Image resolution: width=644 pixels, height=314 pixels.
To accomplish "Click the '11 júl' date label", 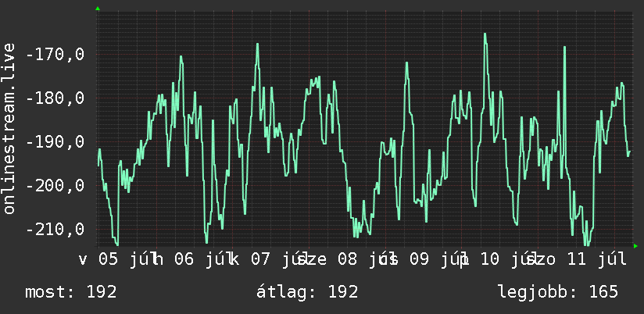I will [x=598, y=259].
